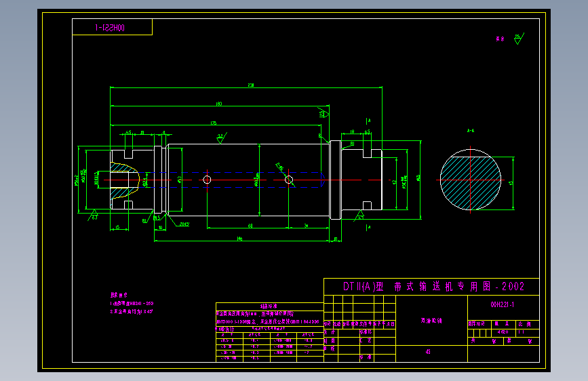This screenshot has width=588, height=381.
Task: Select the 1:1 scale value
Action: point(522,332)
